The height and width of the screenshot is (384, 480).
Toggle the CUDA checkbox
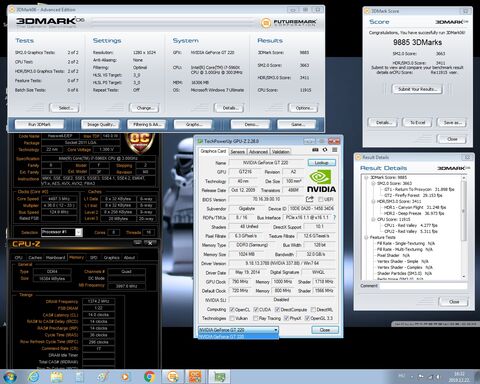pyautogui.click(x=256, y=309)
